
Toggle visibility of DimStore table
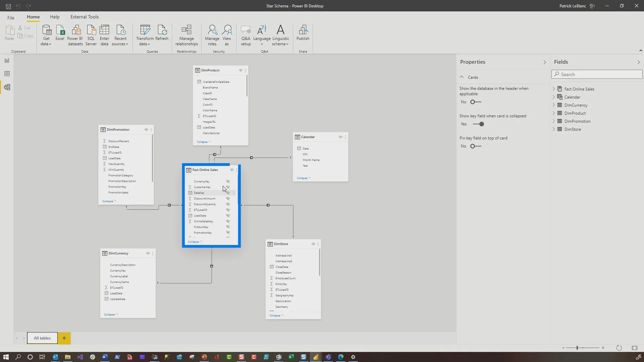point(313,244)
